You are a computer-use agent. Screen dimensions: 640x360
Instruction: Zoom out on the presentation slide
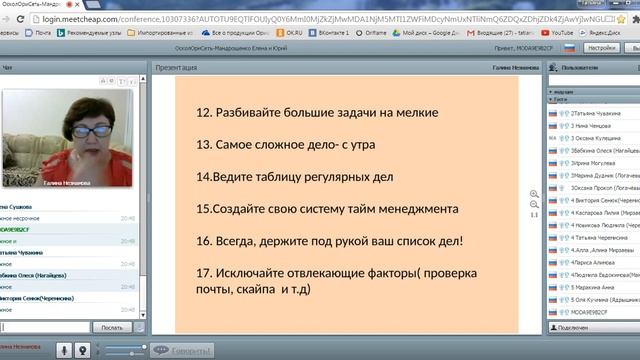pyautogui.click(x=534, y=204)
